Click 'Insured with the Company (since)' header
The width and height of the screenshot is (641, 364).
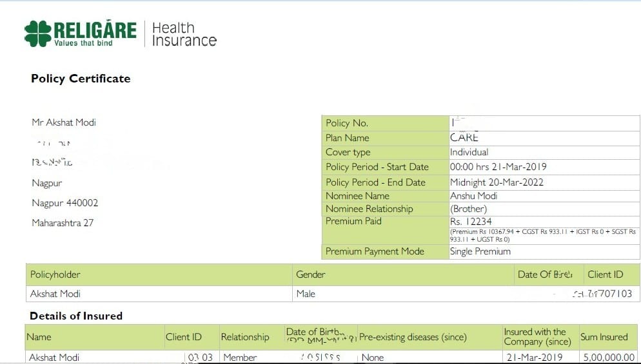[537, 337]
